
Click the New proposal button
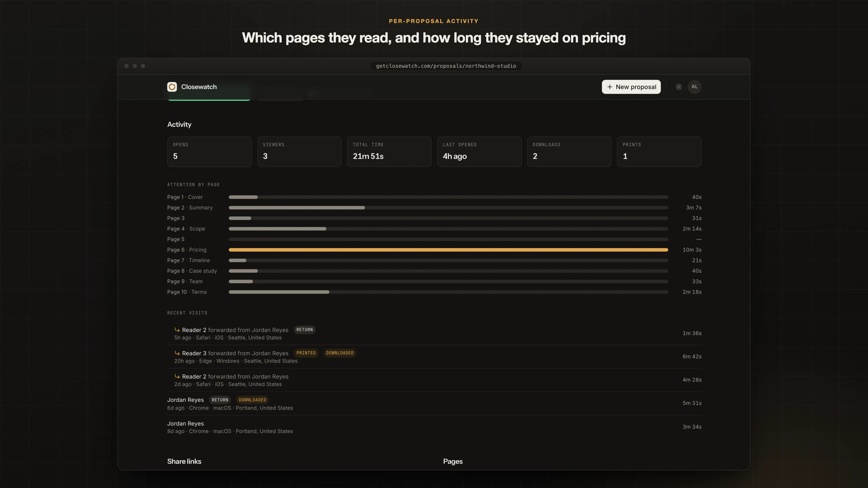(x=631, y=87)
